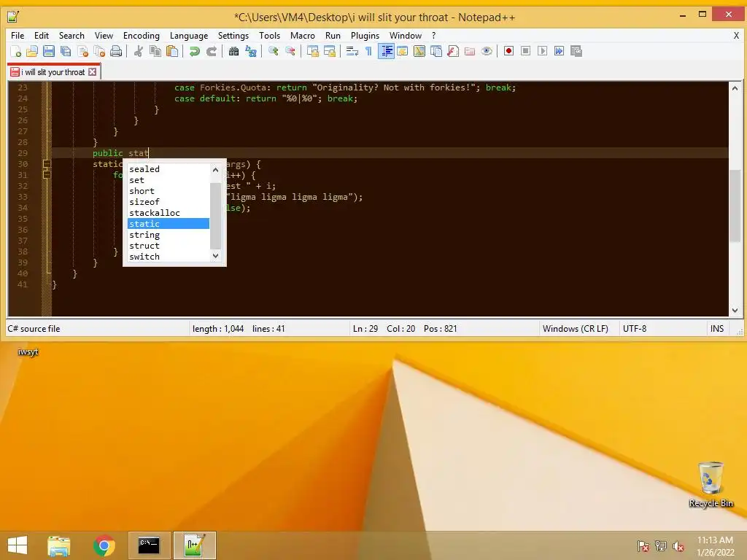
Task: Create a new document with New icon
Action: [x=15, y=51]
